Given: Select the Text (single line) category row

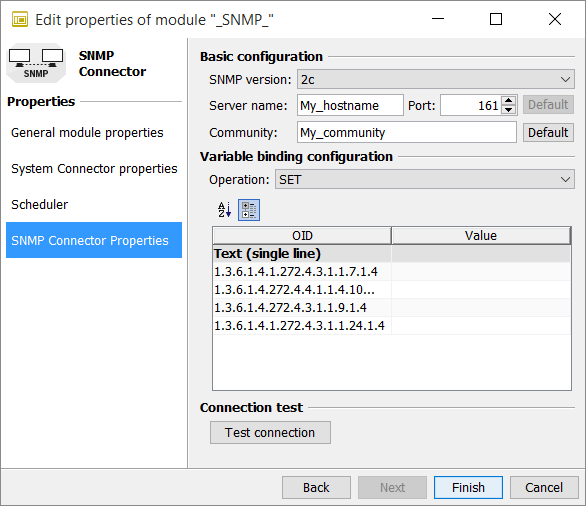Looking at the screenshot, I should [x=392, y=254].
